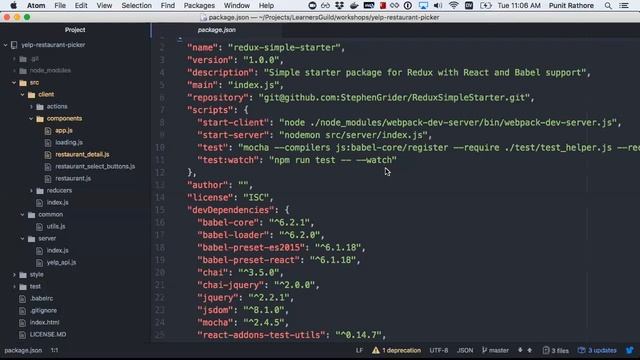Click the Twitter bird status icon
Screen dimensions: 640x360
[x=630, y=350]
